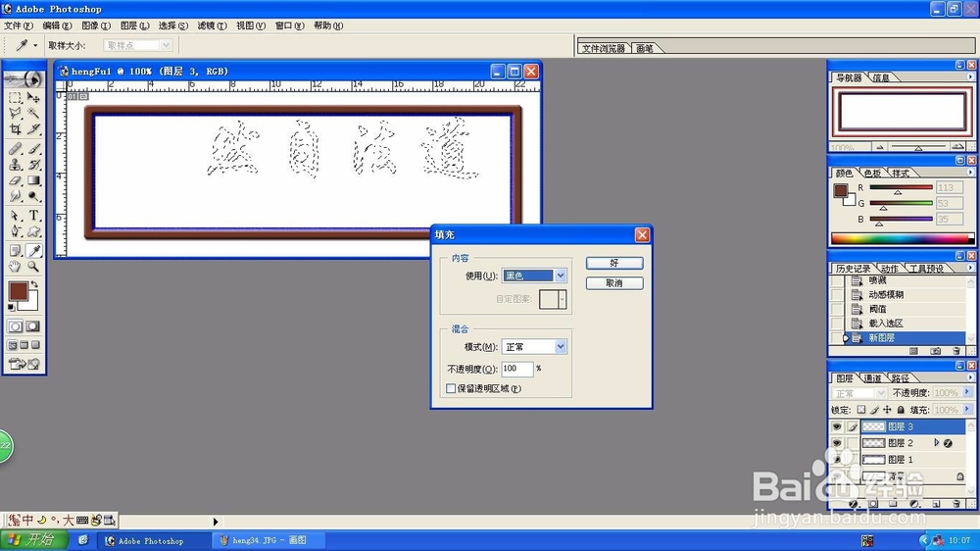Select the Eyedropper tool in toolbox
The width and height of the screenshot is (980, 551).
pyautogui.click(x=33, y=251)
